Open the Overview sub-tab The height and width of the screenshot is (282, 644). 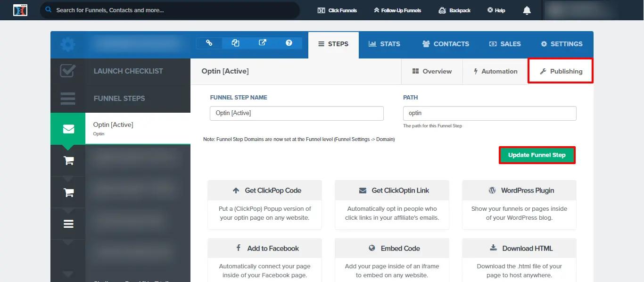click(432, 71)
